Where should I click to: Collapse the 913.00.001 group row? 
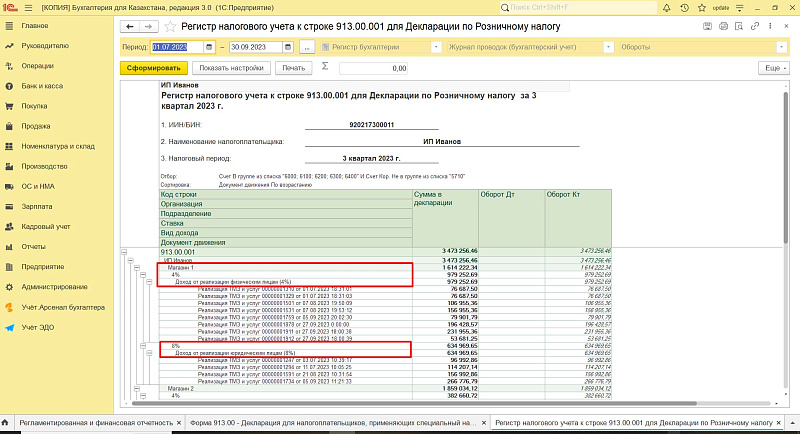pos(124,253)
